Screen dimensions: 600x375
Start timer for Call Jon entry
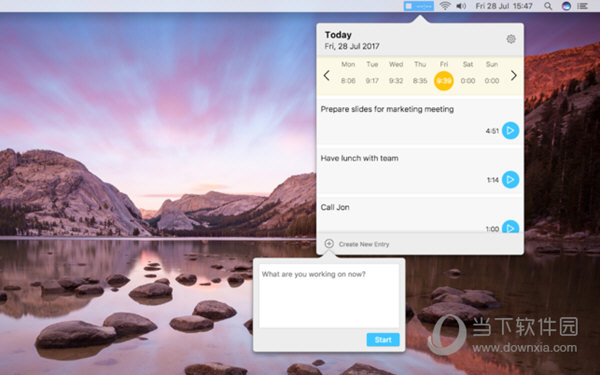[x=510, y=227]
